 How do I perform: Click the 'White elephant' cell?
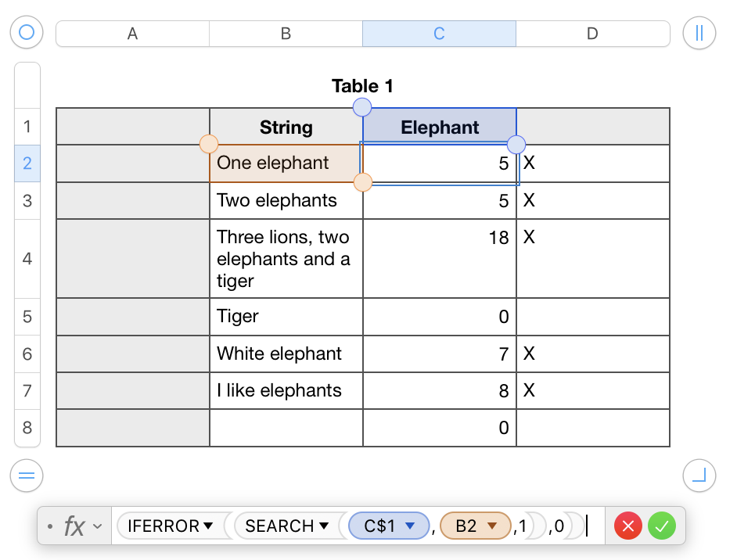pyautogui.click(x=286, y=354)
